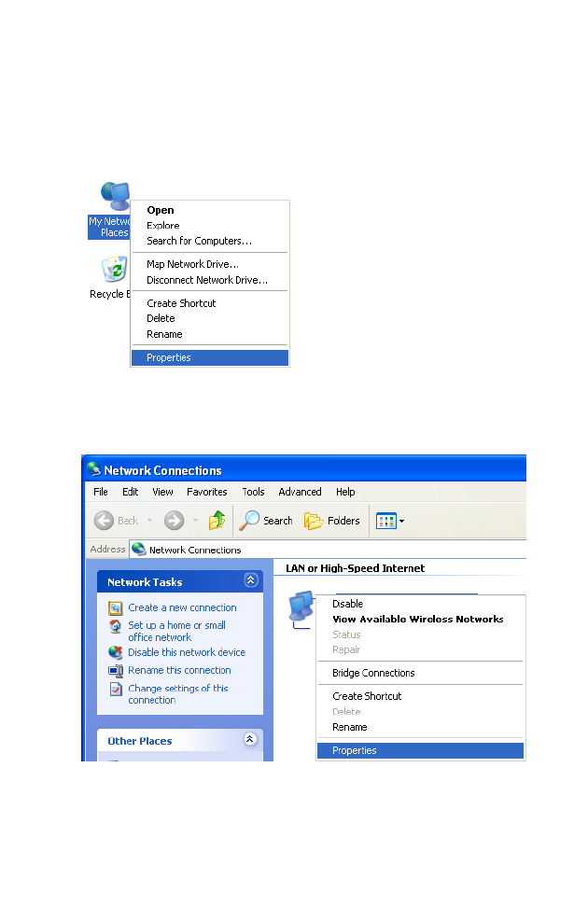This screenshot has height=907, width=588.
Task: Open the Views dropdown arrow
Action: tap(402, 522)
